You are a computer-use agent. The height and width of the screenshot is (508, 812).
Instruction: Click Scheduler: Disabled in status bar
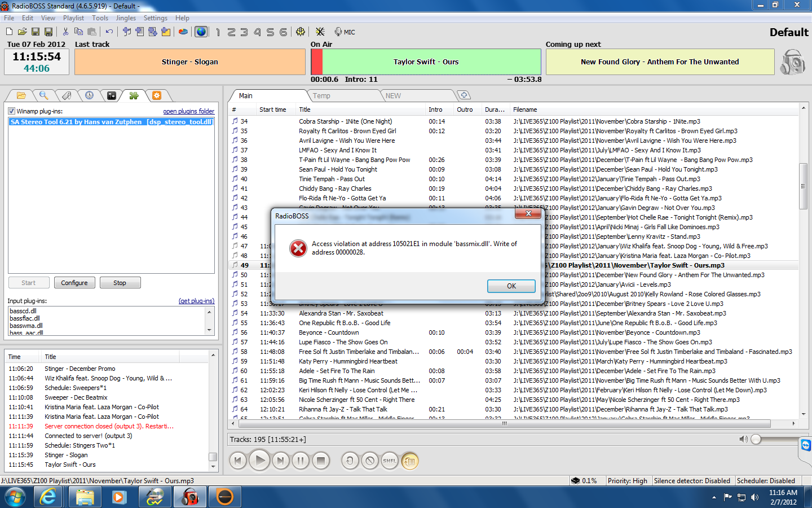coord(766,481)
